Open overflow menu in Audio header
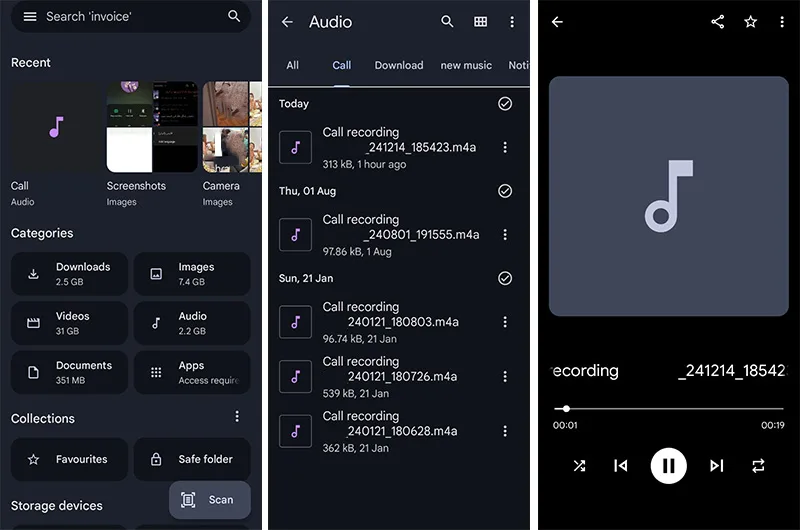This screenshot has height=530, width=800. pyautogui.click(x=512, y=22)
